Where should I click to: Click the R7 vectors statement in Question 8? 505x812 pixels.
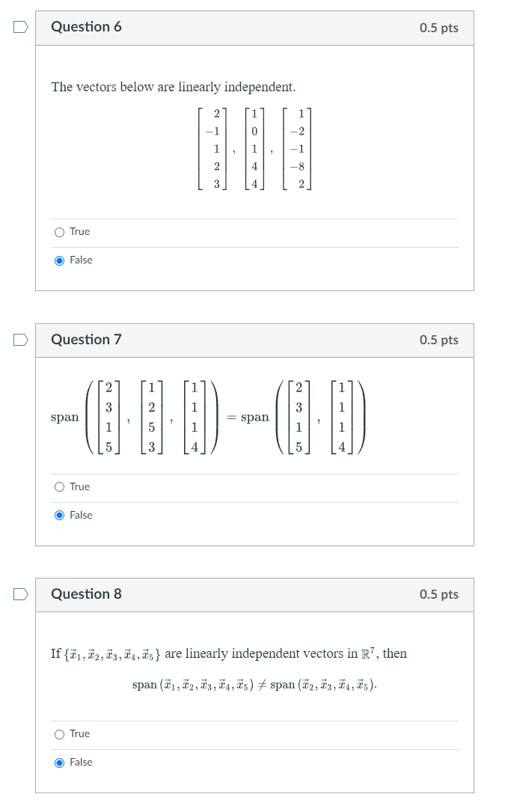[228, 653]
